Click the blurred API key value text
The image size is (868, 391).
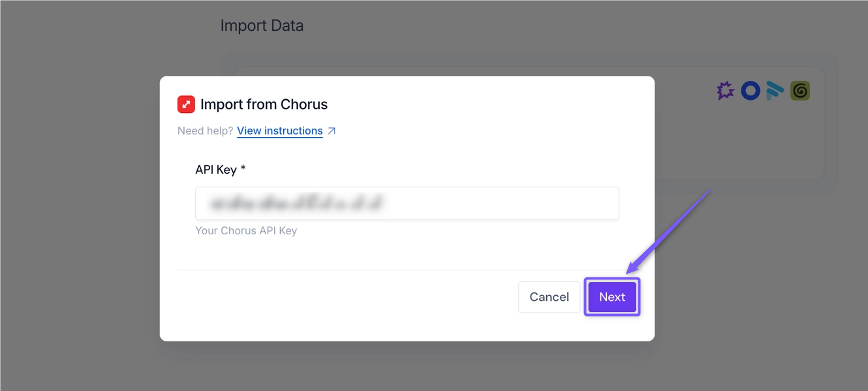pyautogui.click(x=297, y=204)
